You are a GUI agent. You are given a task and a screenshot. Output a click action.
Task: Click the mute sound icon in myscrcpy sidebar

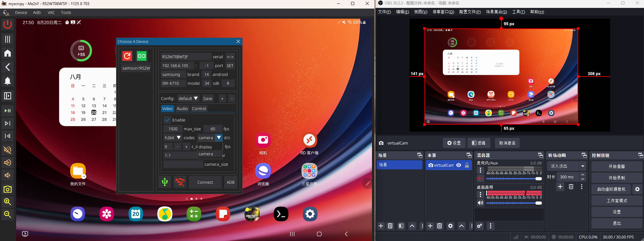(x=8, y=150)
